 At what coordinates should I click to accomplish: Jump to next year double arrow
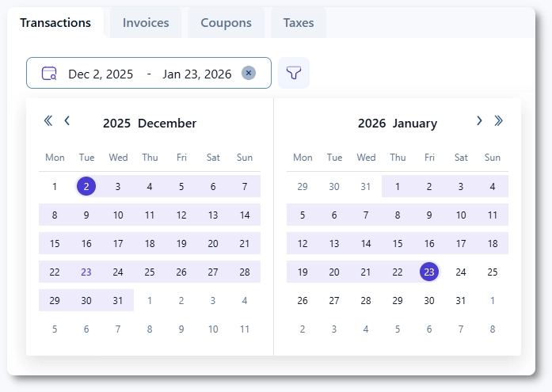(498, 121)
